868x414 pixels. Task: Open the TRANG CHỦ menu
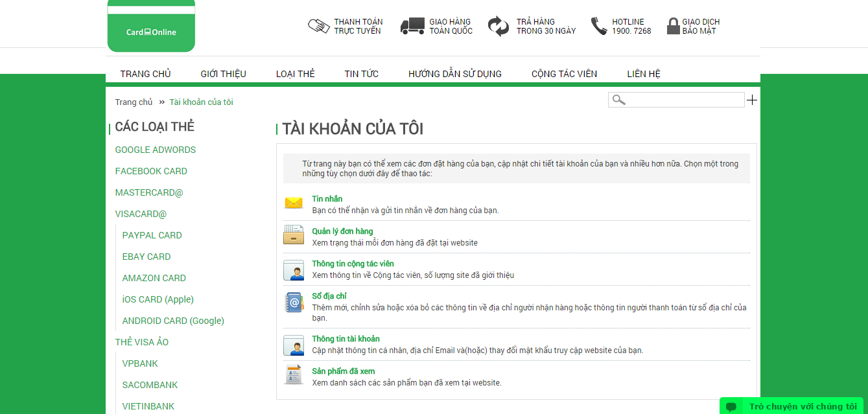(x=146, y=74)
